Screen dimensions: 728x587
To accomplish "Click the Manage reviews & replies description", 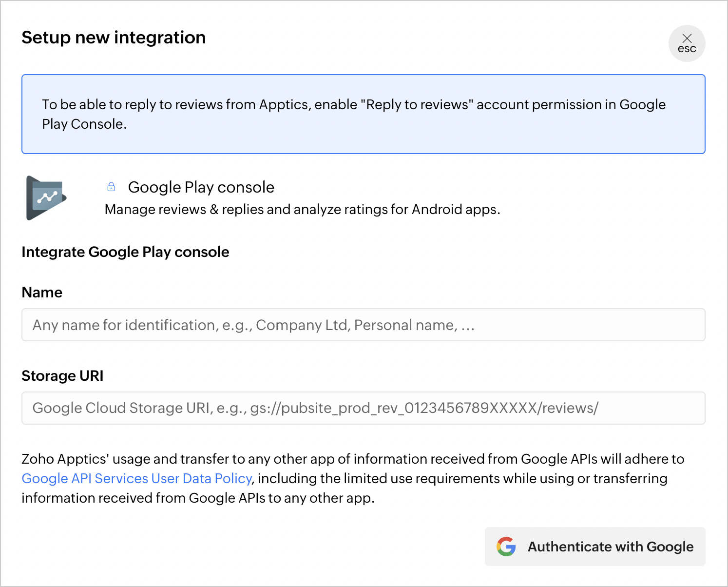I will pyautogui.click(x=302, y=210).
